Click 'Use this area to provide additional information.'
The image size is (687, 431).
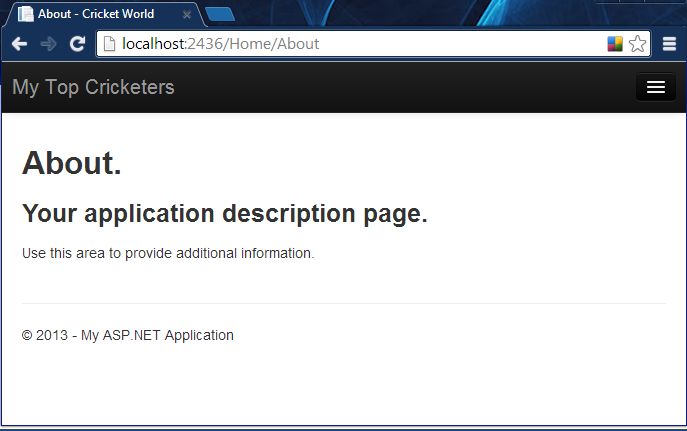pos(168,253)
